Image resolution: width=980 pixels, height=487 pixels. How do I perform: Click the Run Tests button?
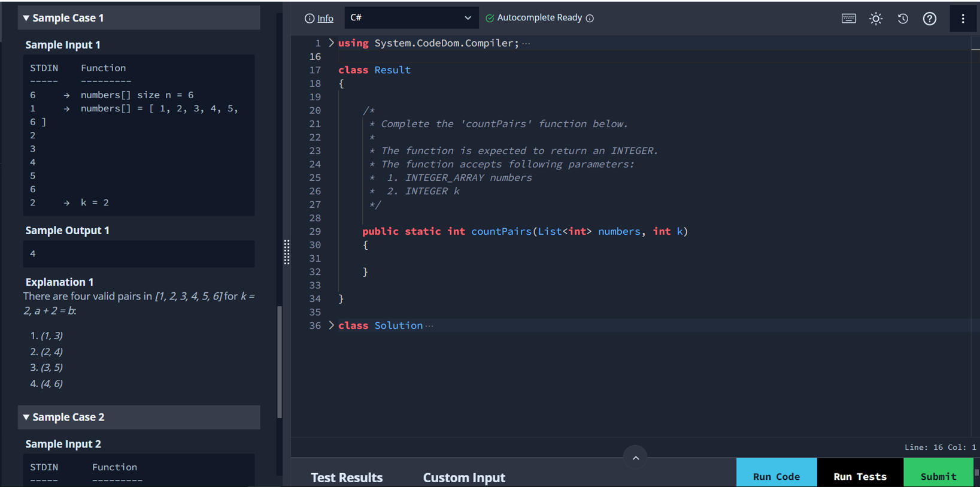pos(860,473)
